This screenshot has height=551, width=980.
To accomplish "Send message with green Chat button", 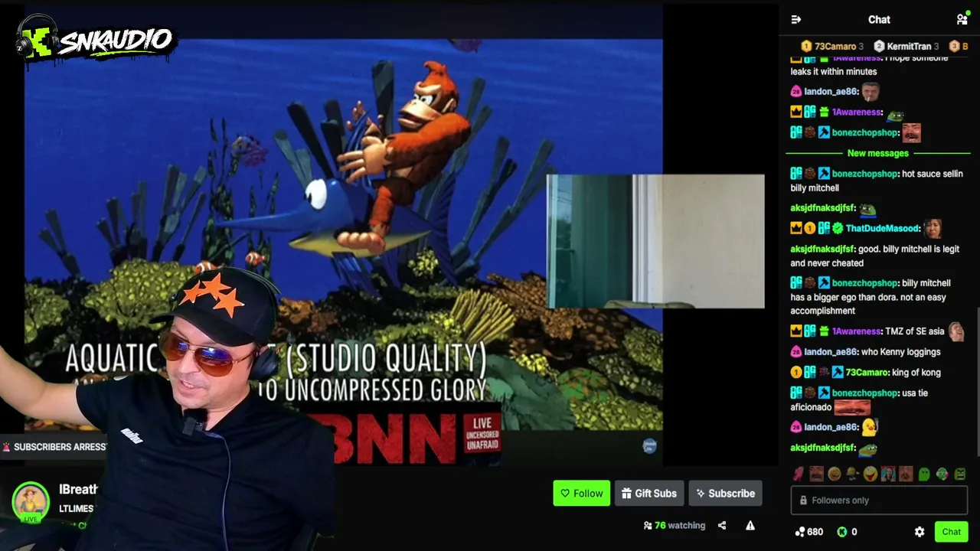I will click(951, 532).
